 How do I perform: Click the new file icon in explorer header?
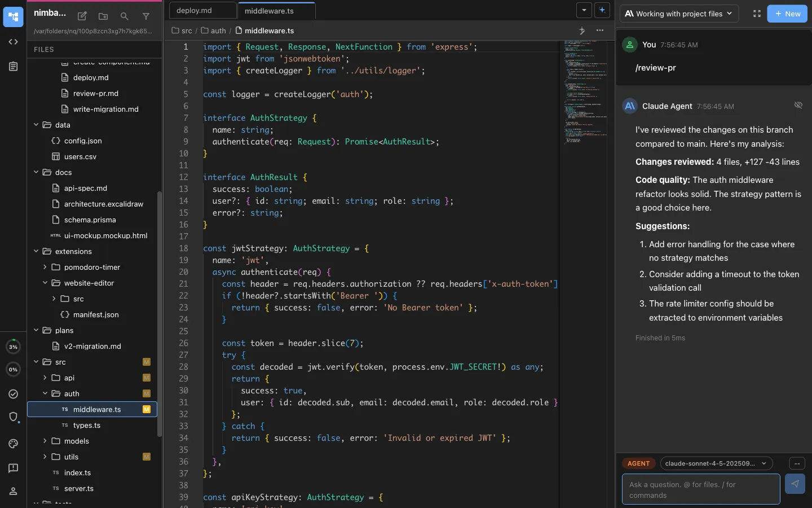pos(82,16)
